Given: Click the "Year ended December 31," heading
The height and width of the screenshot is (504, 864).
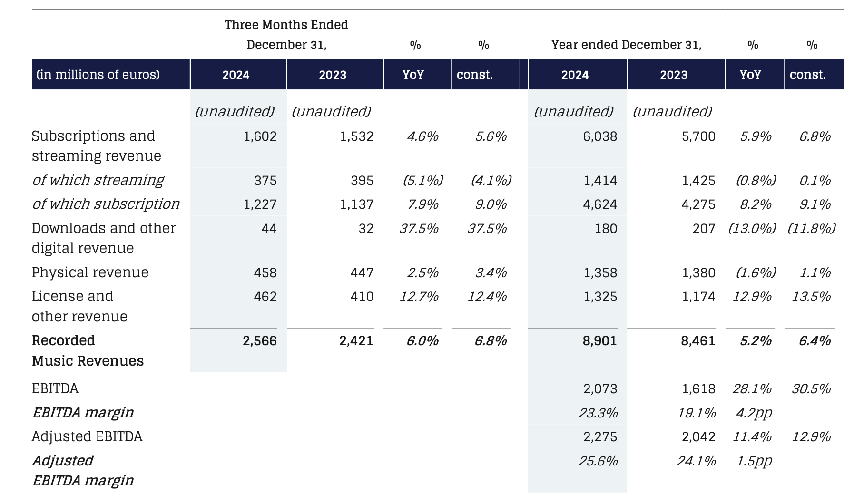Looking at the screenshot, I should pyautogui.click(x=626, y=45).
